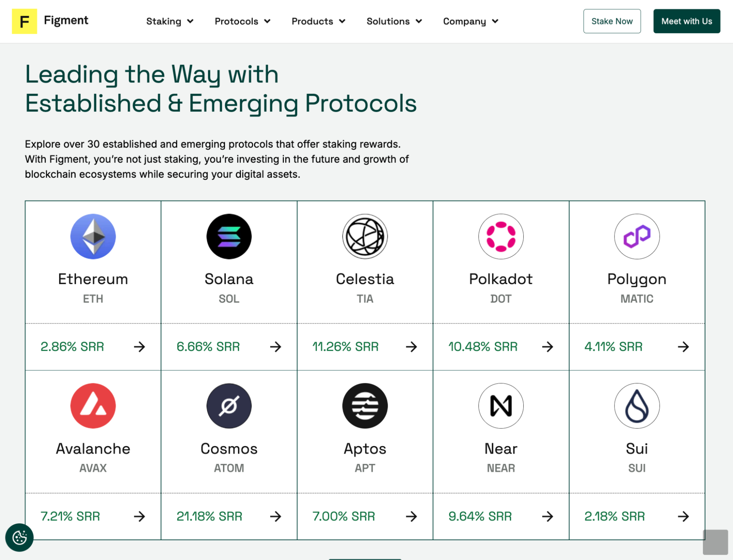Click the Cosmos ATOM logo icon
733x560 pixels.
tap(229, 406)
